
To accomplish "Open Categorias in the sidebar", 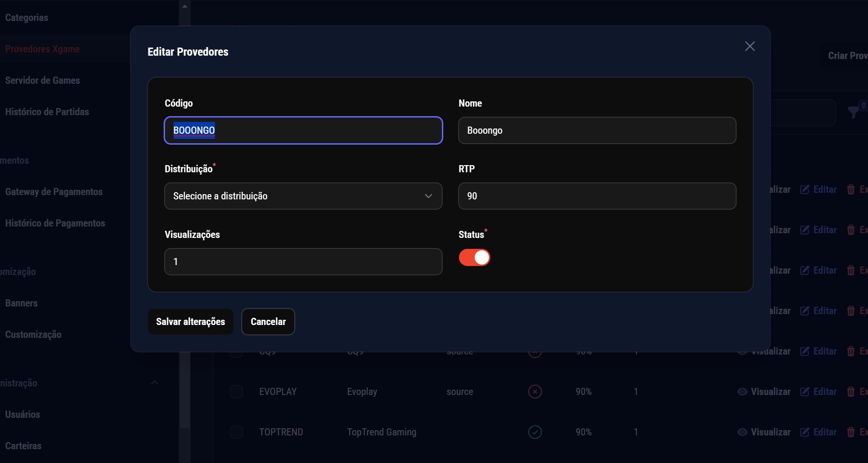I will tap(27, 18).
